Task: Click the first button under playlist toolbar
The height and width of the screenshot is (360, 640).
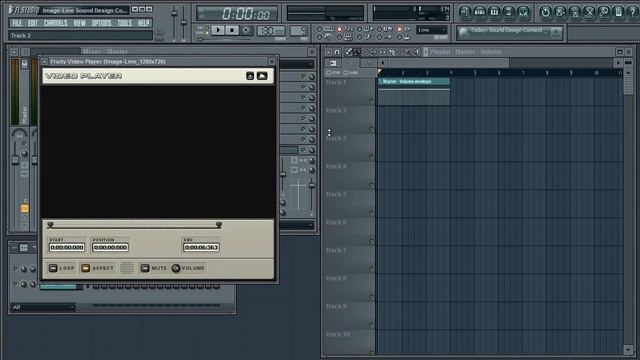Action: click(x=333, y=63)
